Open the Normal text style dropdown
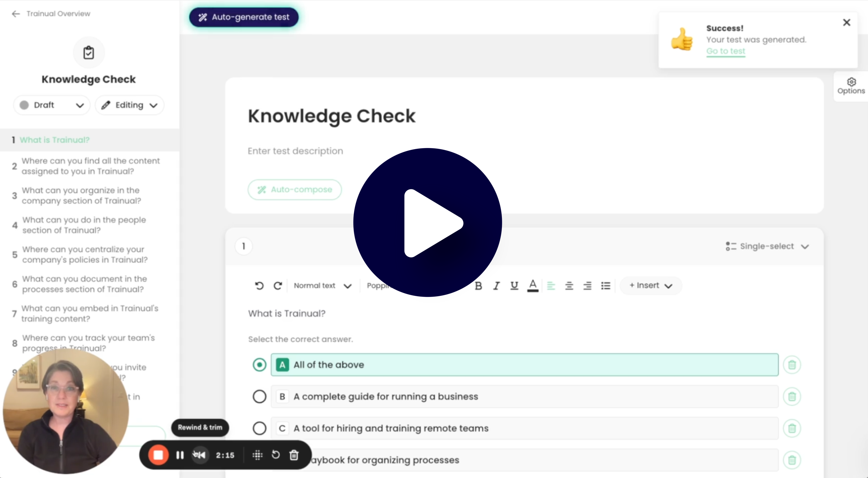 coord(322,286)
